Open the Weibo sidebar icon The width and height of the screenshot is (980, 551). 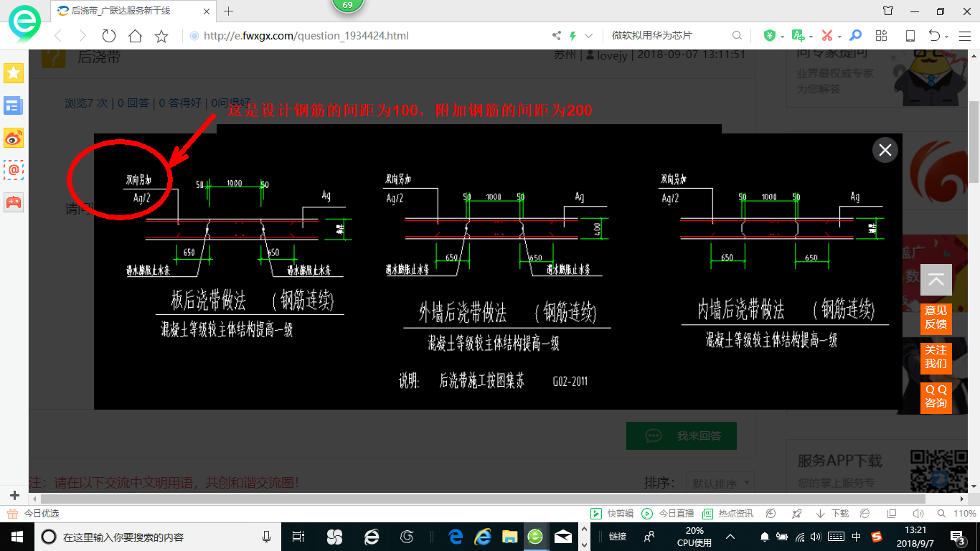tap(14, 138)
